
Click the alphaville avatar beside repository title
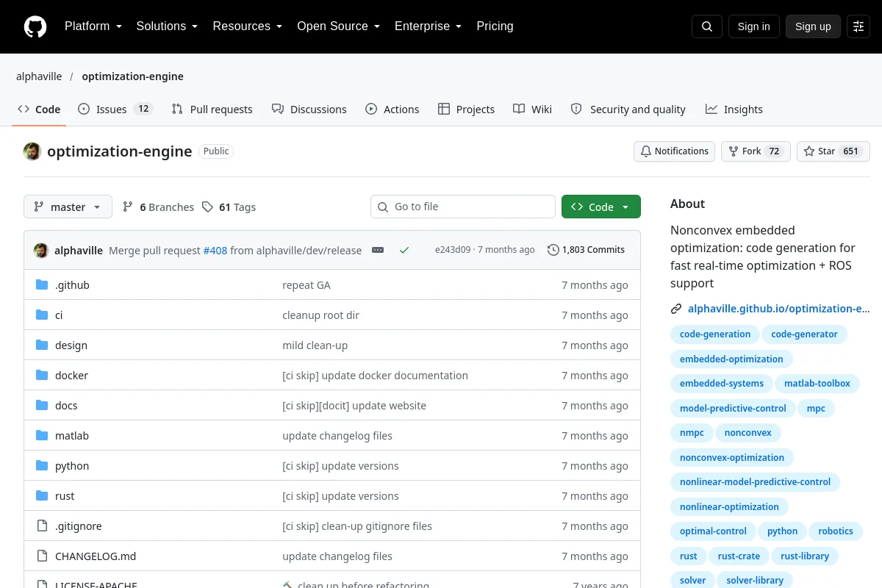coord(32,151)
